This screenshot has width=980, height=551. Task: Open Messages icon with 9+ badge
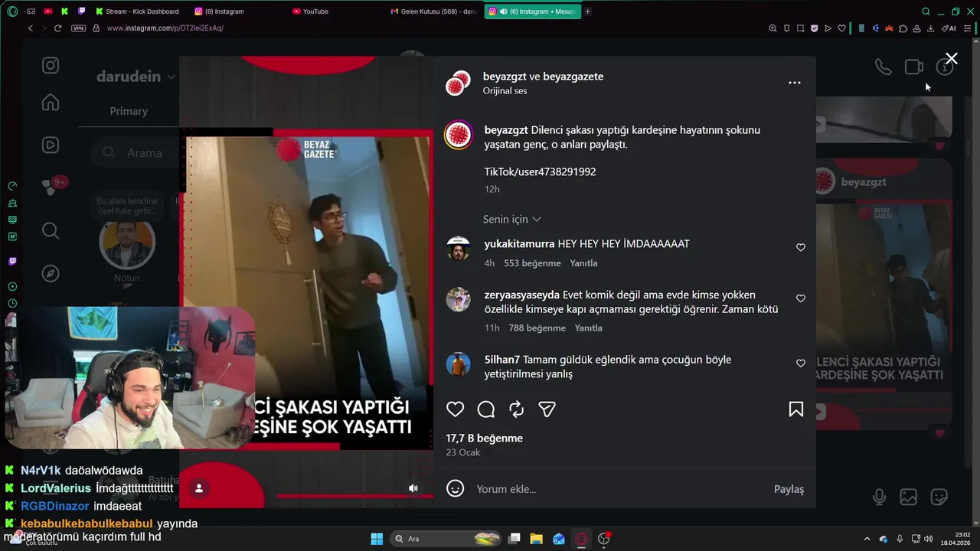click(51, 186)
